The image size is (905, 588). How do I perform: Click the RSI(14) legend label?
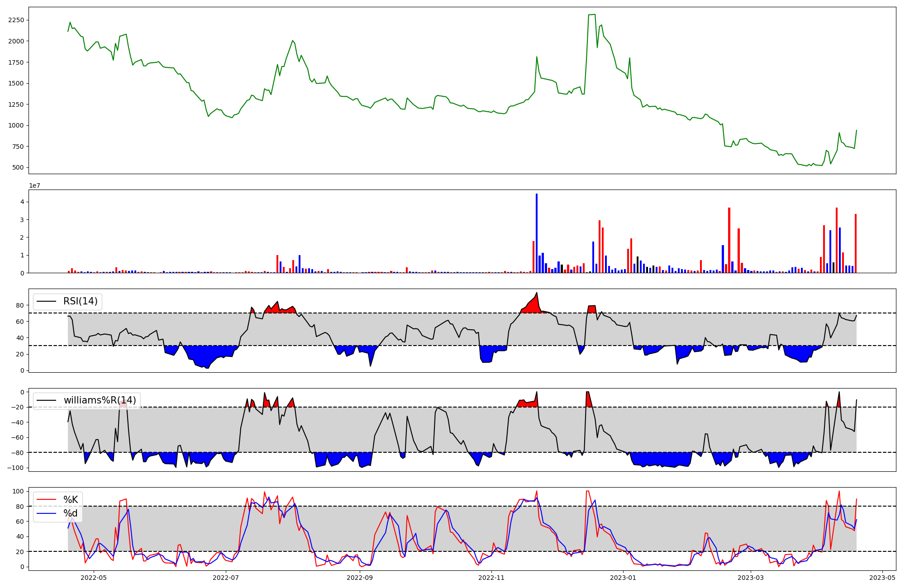[x=80, y=301]
